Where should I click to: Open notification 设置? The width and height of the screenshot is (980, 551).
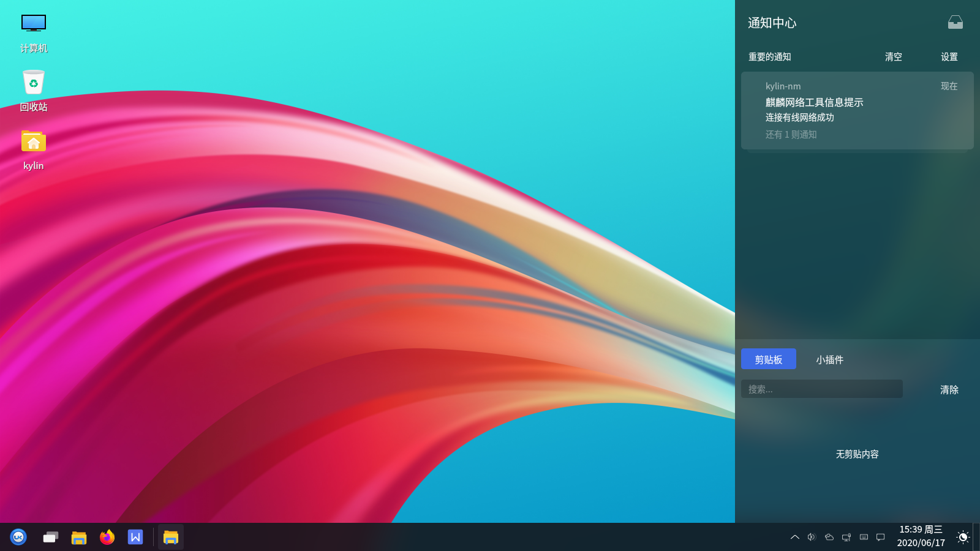tap(949, 57)
